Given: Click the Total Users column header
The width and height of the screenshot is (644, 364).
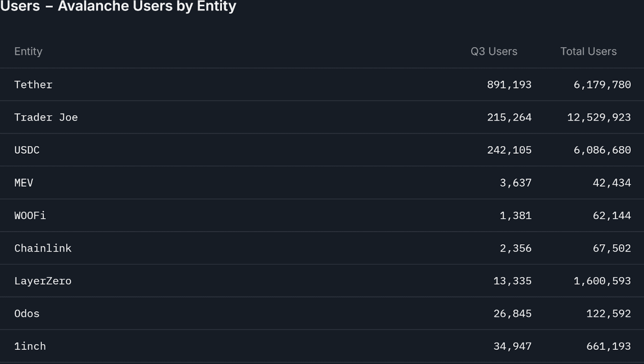Looking at the screenshot, I should click(588, 51).
